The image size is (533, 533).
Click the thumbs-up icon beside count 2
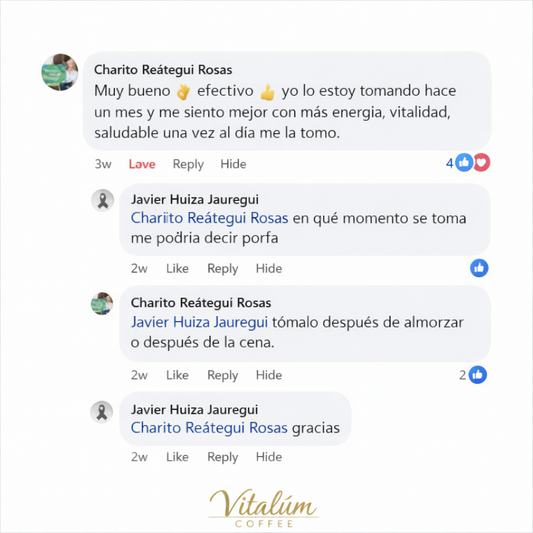click(478, 375)
